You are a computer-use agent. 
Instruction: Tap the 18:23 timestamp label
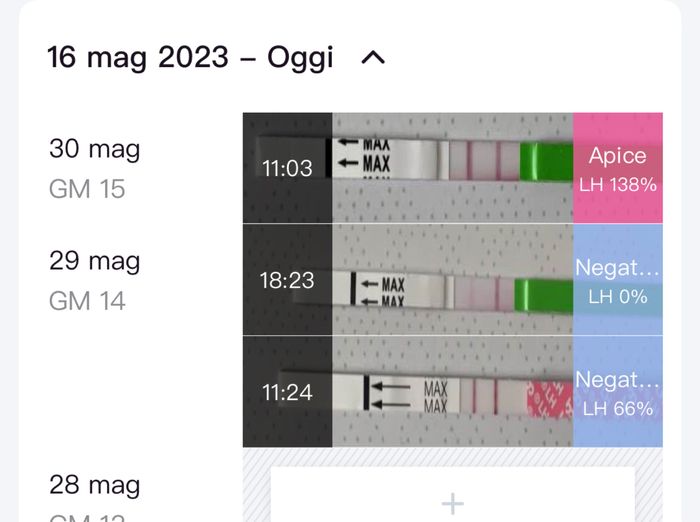pos(287,281)
